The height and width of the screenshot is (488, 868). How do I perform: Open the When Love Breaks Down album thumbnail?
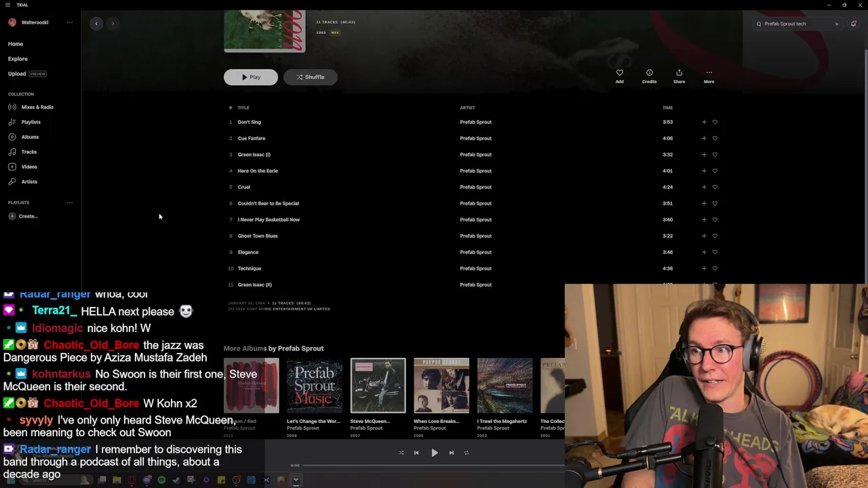[441, 386]
